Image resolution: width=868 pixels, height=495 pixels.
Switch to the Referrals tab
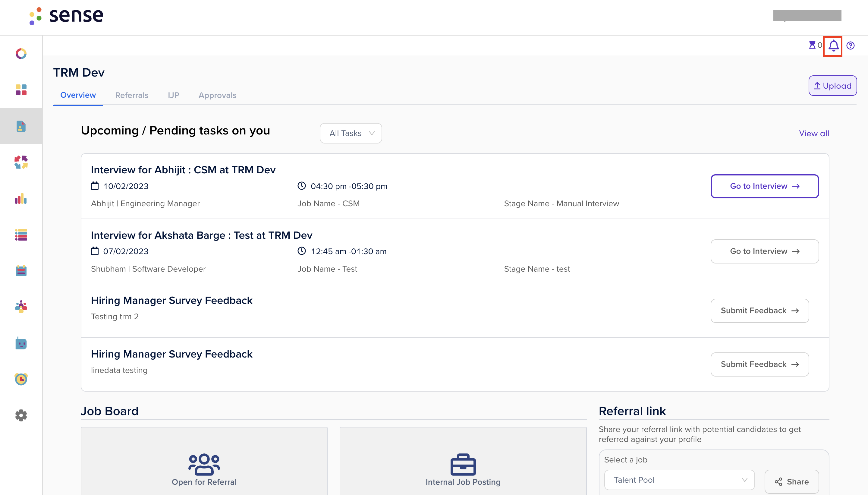(132, 95)
